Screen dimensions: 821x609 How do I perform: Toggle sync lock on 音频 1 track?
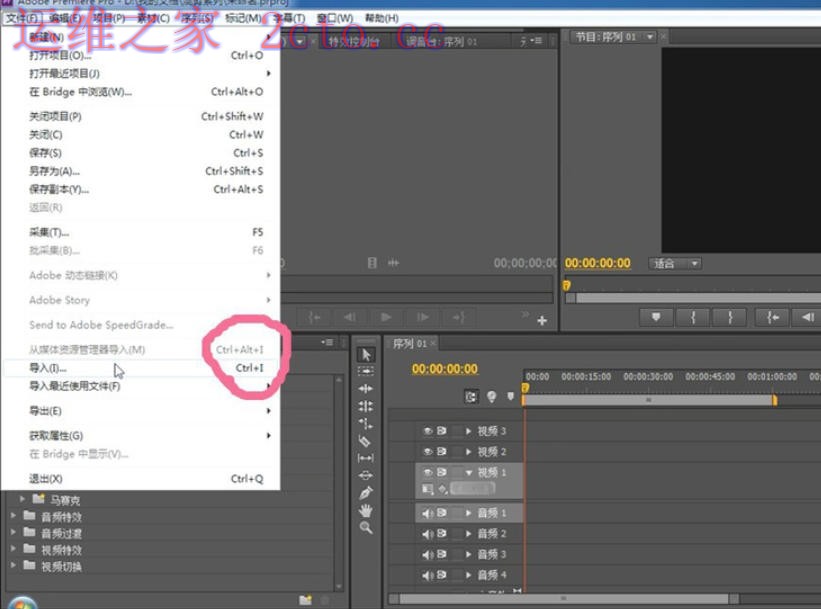tap(442, 513)
